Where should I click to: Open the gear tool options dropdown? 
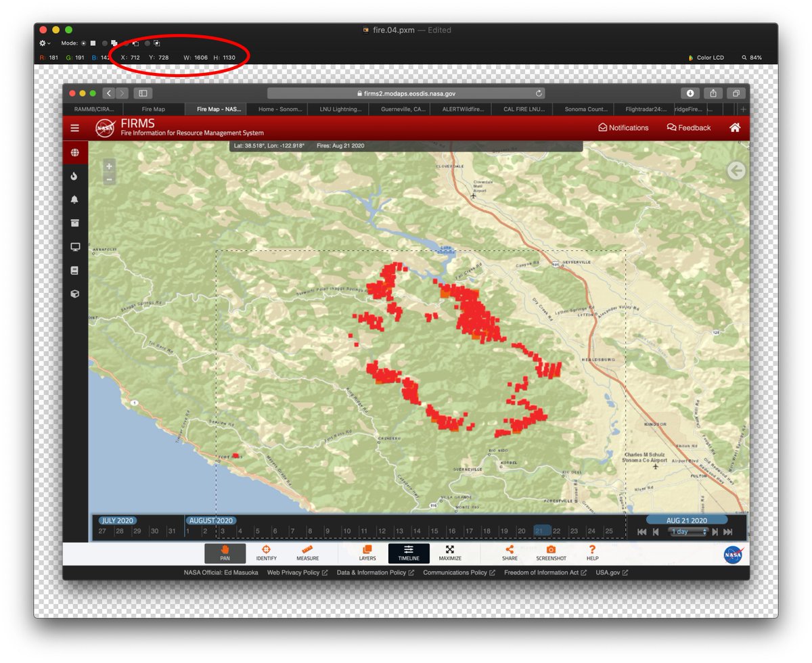pos(45,43)
